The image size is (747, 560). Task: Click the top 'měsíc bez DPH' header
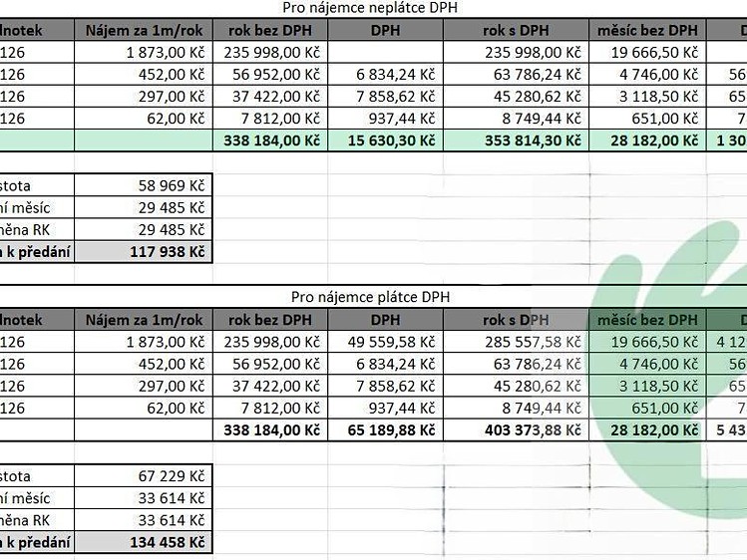point(647,30)
